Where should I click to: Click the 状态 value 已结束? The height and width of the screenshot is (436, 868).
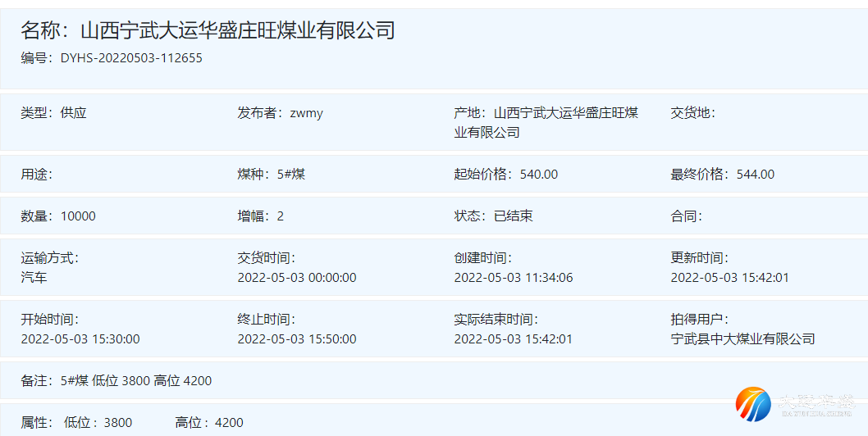click(513, 216)
